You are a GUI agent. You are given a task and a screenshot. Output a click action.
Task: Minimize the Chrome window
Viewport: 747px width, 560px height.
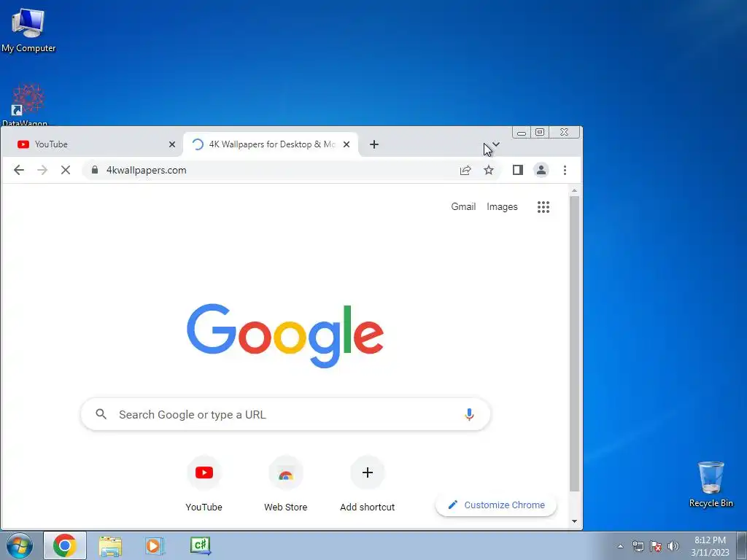tap(522, 133)
